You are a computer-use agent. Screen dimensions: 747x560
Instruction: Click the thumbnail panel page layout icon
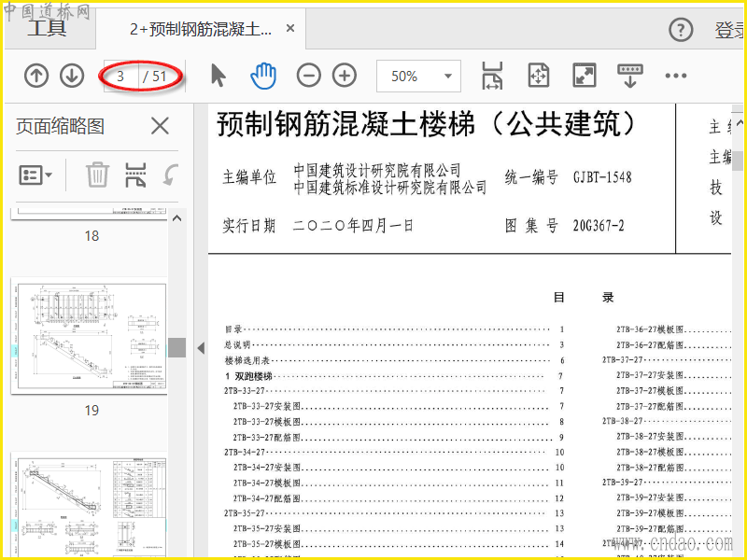[135, 175]
